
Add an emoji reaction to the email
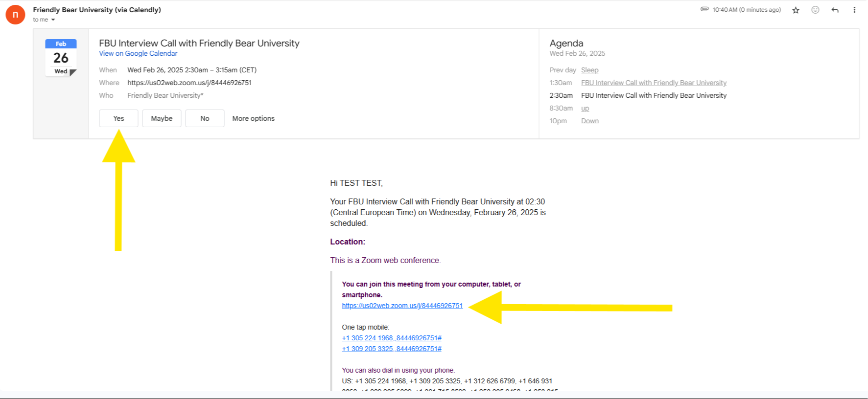815,10
